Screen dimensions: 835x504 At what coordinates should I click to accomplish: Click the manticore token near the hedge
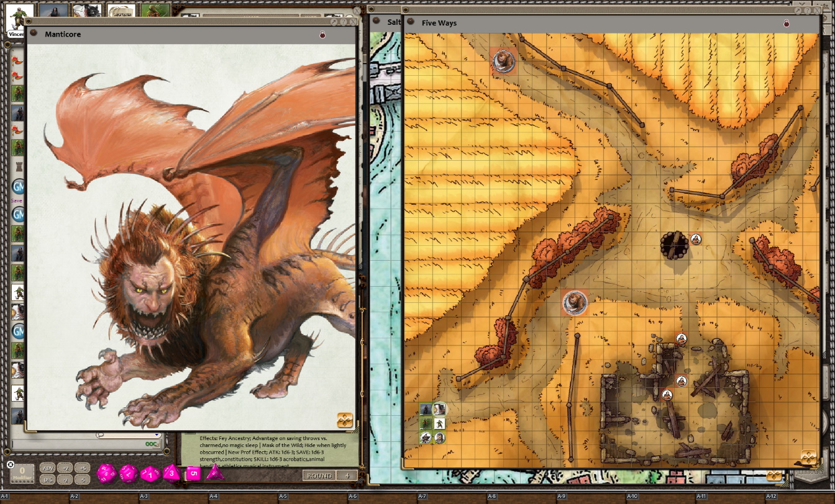click(x=574, y=302)
